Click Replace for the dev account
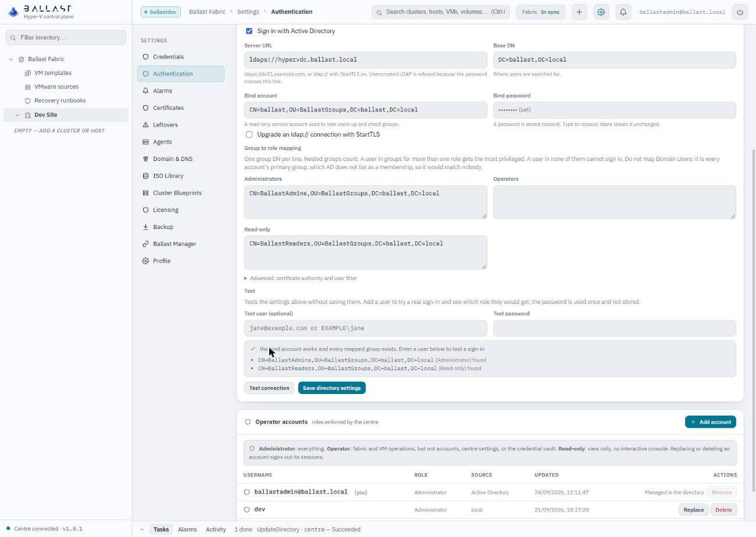 coord(693,510)
